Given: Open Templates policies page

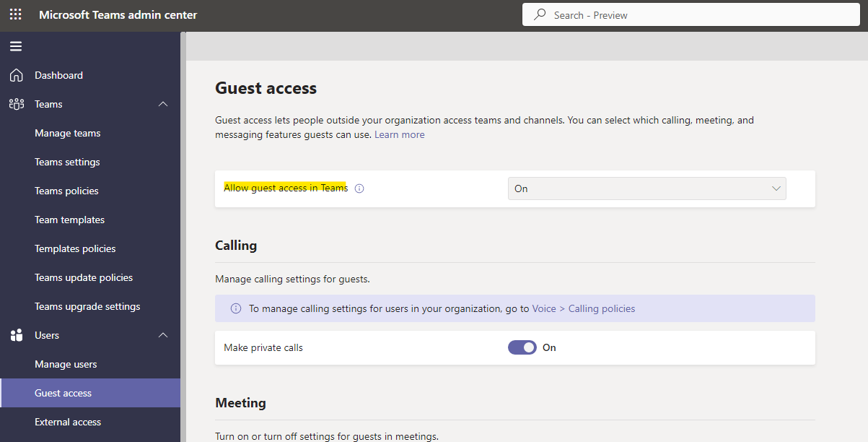Looking at the screenshot, I should pos(75,248).
